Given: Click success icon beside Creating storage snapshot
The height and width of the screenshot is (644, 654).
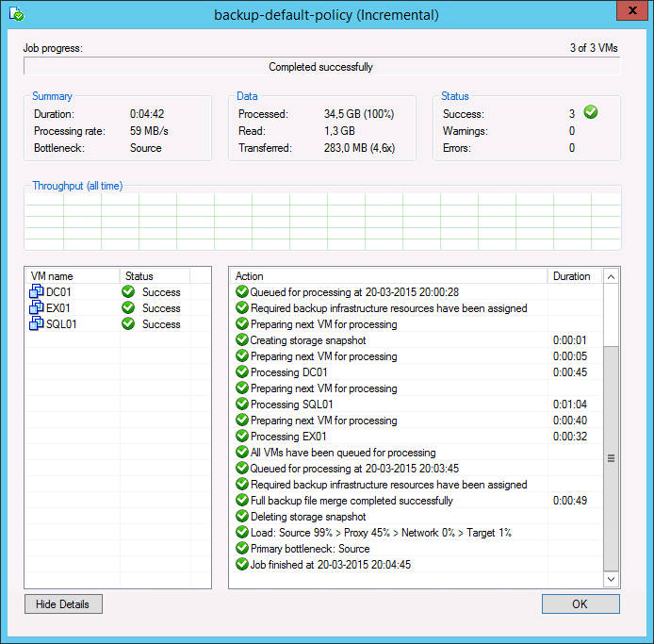Looking at the screenshot, I should 242,340.
